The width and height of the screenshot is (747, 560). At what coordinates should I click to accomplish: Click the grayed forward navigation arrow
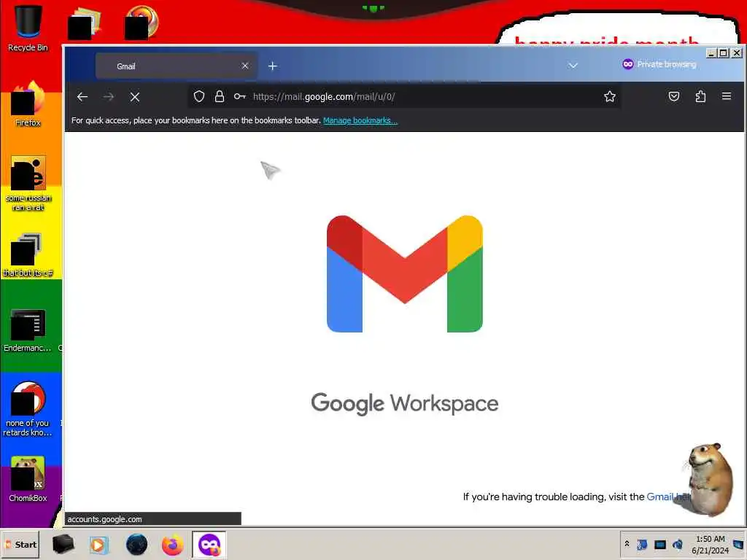tap(109, 97)
